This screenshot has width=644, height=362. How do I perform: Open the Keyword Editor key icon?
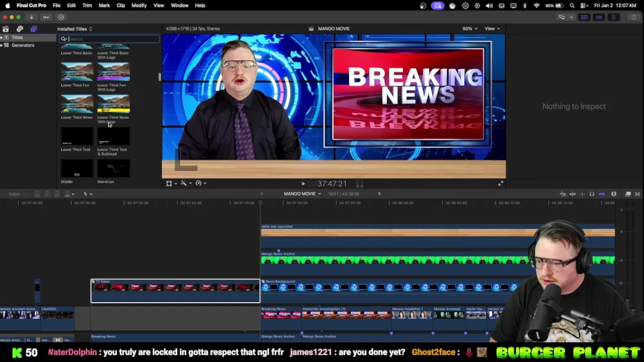pos(46,17)
